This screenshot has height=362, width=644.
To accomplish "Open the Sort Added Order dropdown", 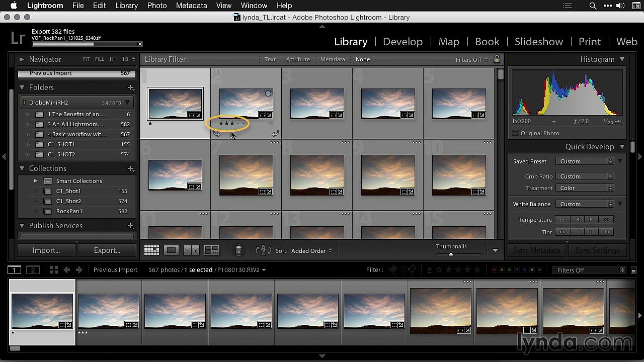I will point(311,251).
